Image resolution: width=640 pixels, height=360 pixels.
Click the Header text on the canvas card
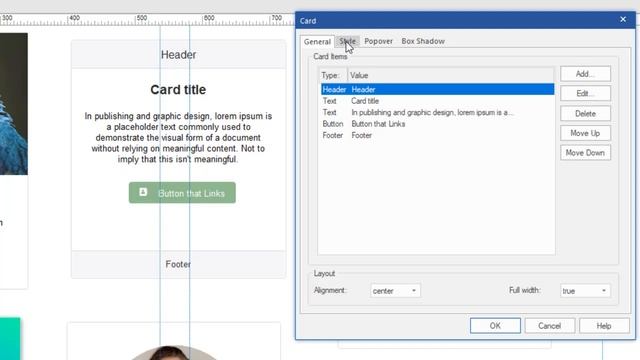178,55
